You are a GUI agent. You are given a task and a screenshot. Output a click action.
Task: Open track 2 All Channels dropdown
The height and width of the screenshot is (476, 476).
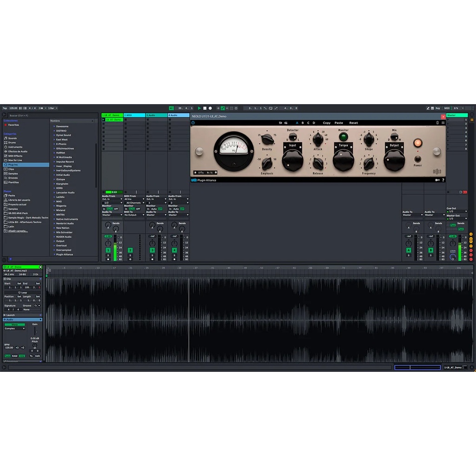tap(134, 203)
